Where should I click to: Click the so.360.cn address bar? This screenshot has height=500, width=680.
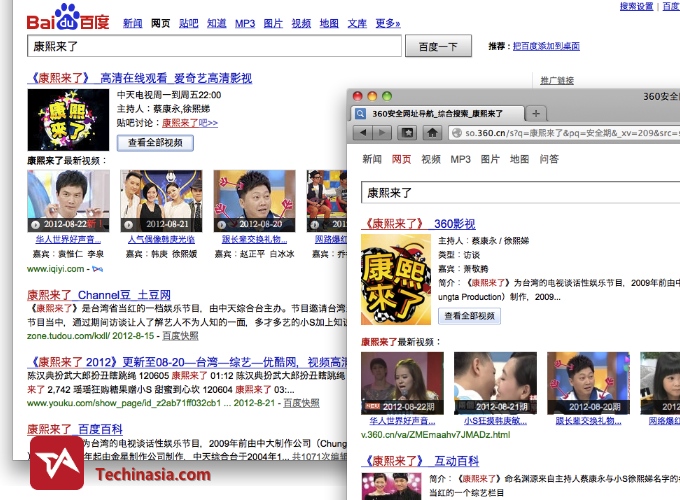tap(564, 133)
